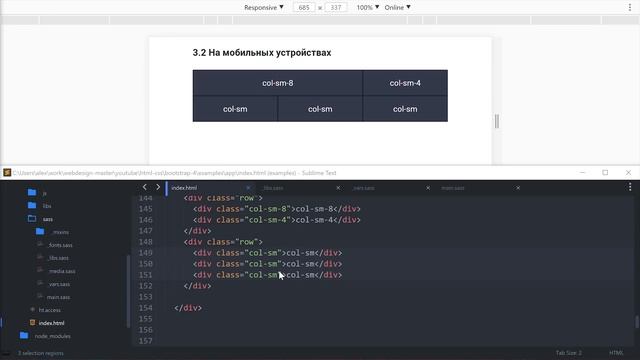The width and height of the screenshot is (640, 360).
Task: Click the col-sm-4 cell in the preview
Action: pyautogui.click(x=405, y=83)
